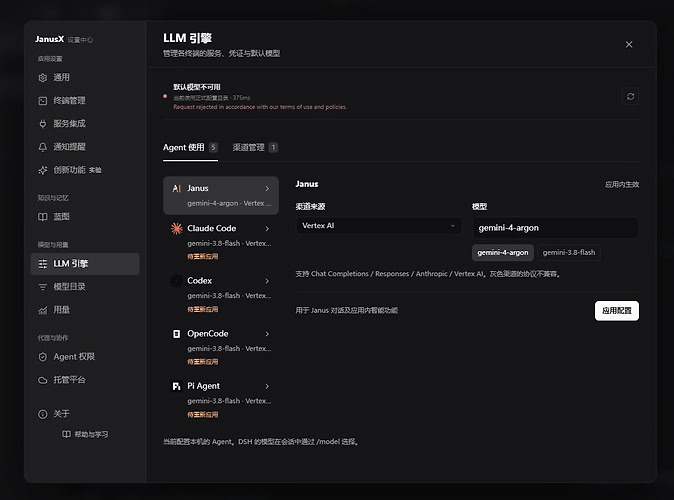Expand the OpenCode row chevron

pos(267,334)
